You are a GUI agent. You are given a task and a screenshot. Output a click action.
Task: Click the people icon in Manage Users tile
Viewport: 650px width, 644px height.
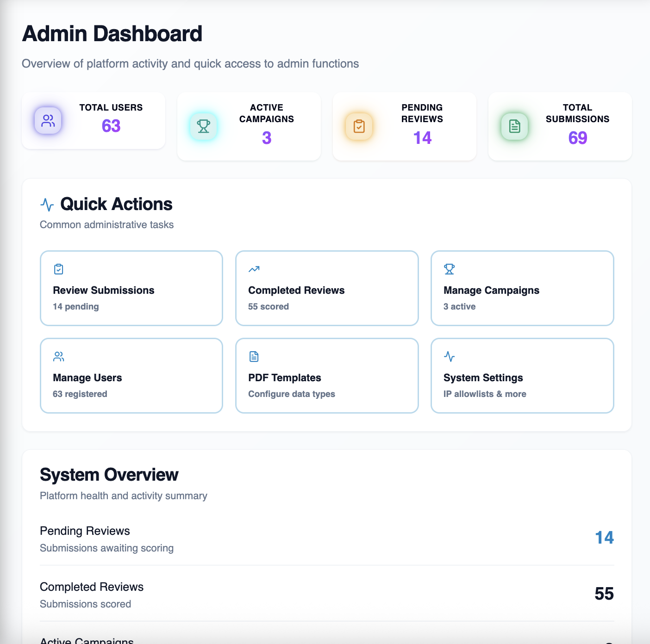59,357
